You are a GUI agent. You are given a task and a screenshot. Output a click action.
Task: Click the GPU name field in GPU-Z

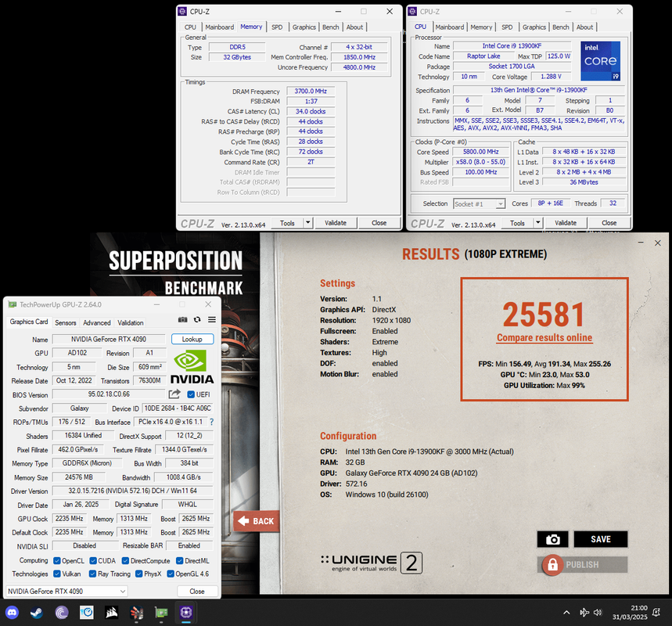(x=109, y=339)
